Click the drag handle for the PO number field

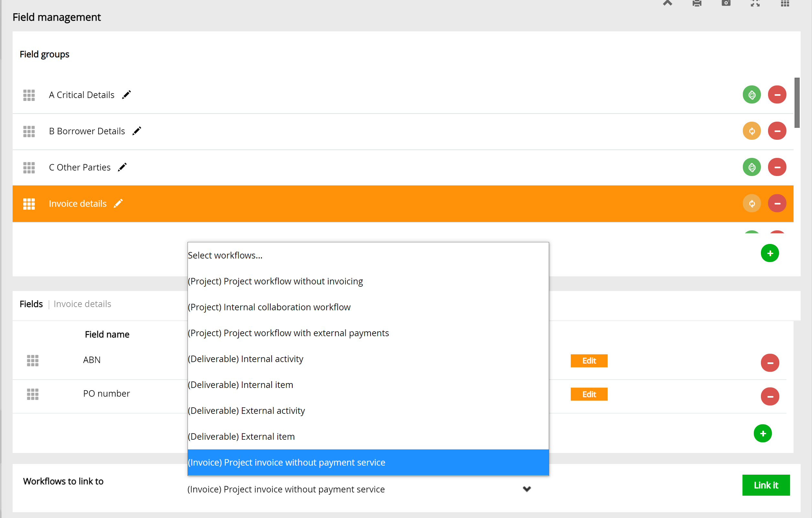33,394
